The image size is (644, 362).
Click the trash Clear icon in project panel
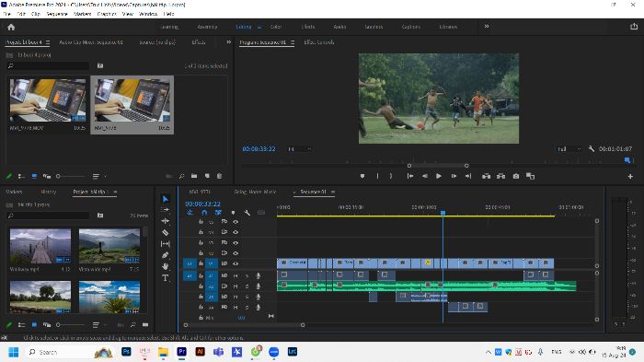point(219,176)
